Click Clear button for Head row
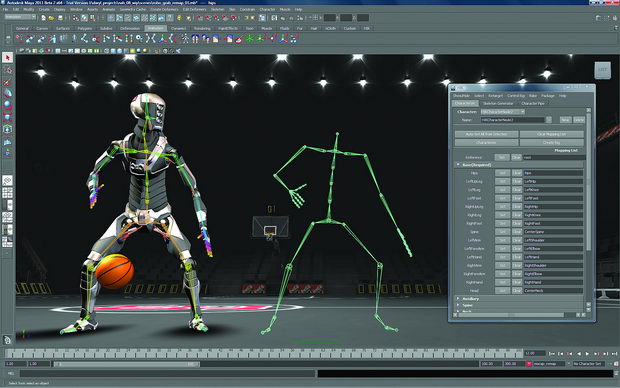Image resolution: width=620 pixels, height=388 pixels. 517,291
